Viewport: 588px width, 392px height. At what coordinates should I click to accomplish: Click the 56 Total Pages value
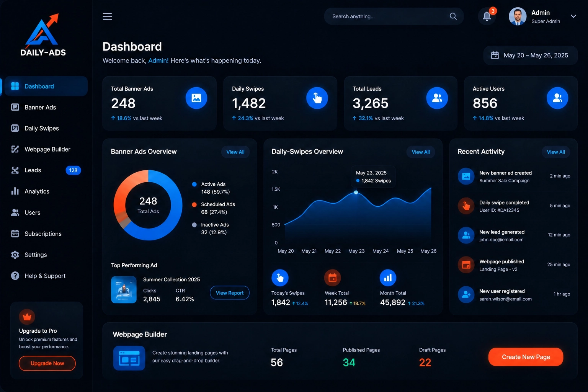pos(277,363)
